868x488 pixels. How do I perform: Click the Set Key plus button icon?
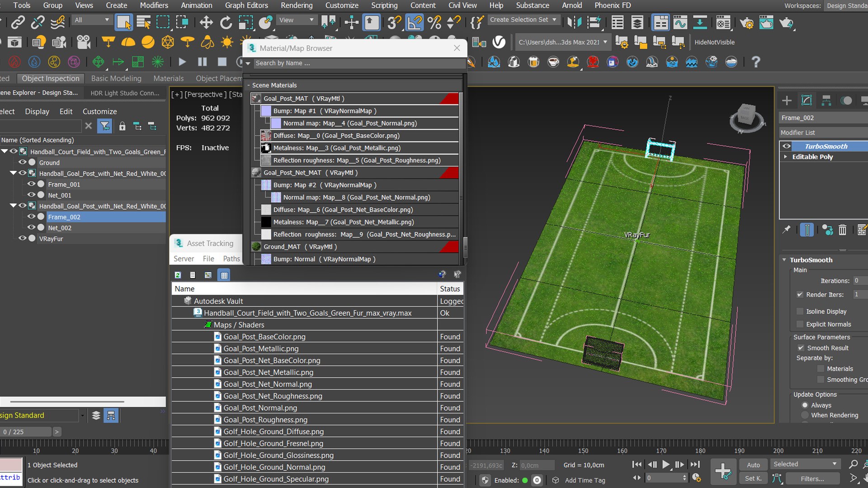click(x=723, y=471)
